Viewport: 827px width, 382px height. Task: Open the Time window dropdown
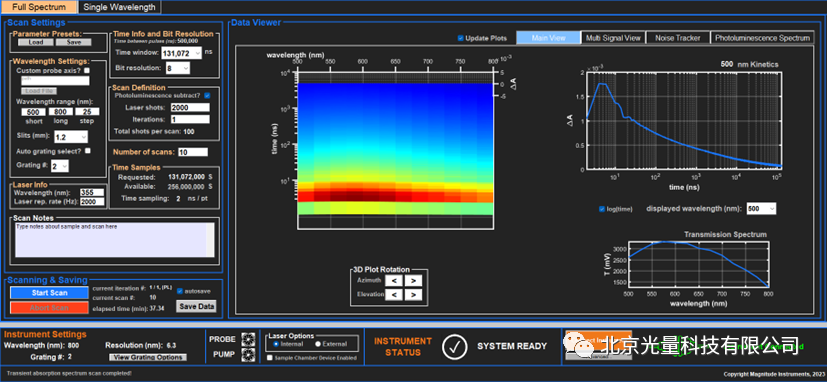pyautogui.click(x=182, y=53)
